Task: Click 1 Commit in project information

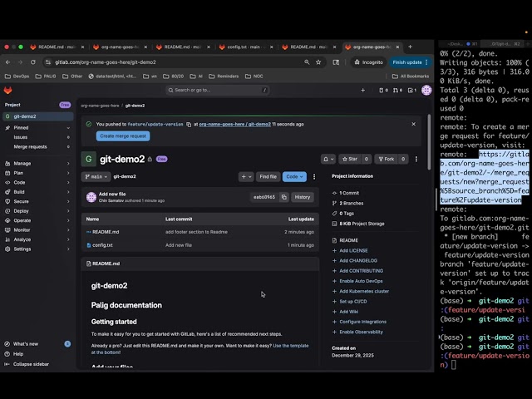Action: pyautogui.click(x=349, y=193)
